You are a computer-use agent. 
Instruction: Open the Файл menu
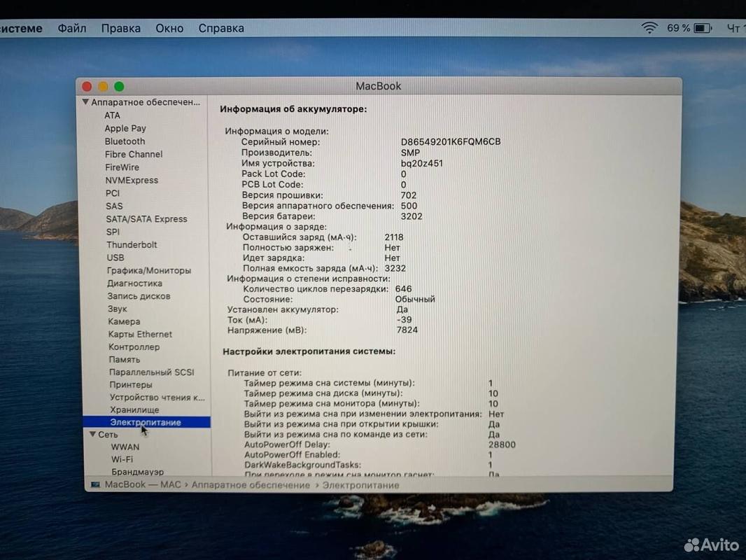(72, 28)
